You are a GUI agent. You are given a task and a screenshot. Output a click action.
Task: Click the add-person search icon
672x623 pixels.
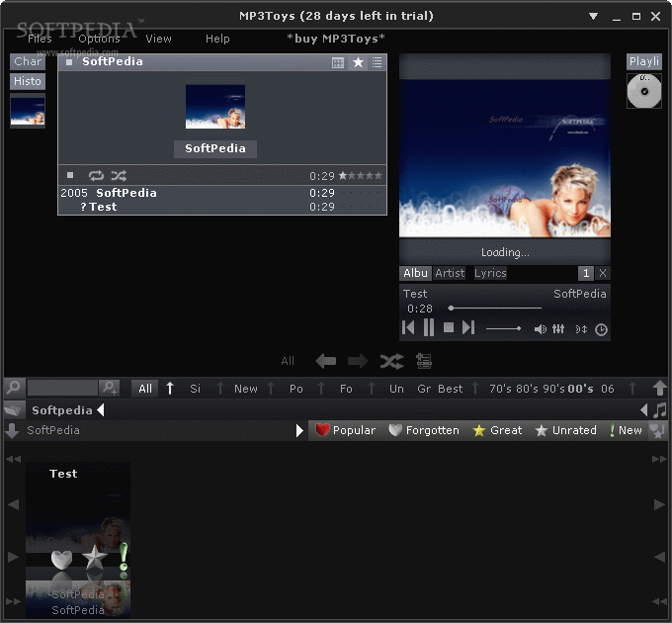[x=110, y=388]
